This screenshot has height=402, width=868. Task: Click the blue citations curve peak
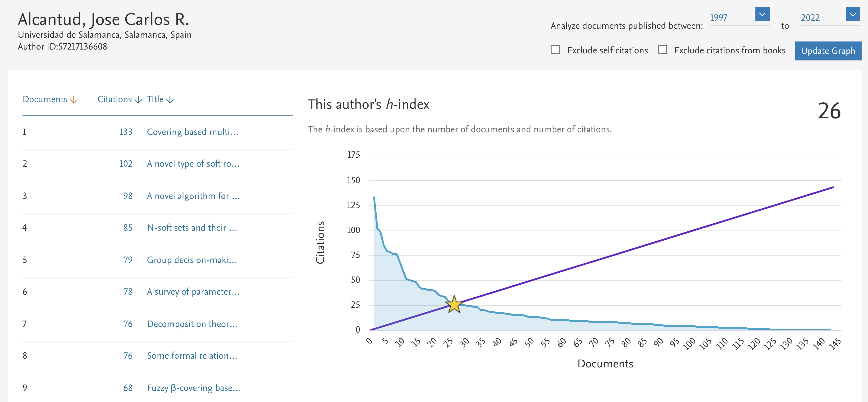374,198
